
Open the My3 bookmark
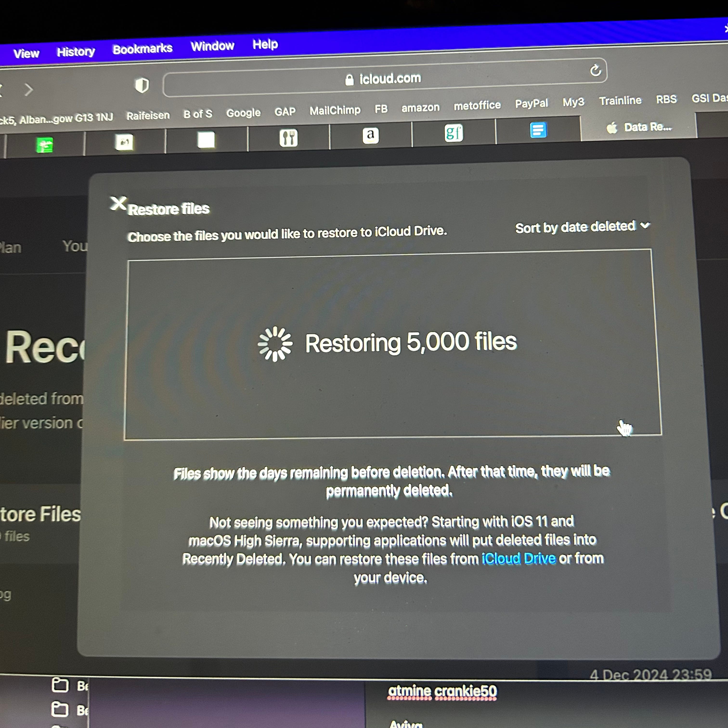point(573,102)
